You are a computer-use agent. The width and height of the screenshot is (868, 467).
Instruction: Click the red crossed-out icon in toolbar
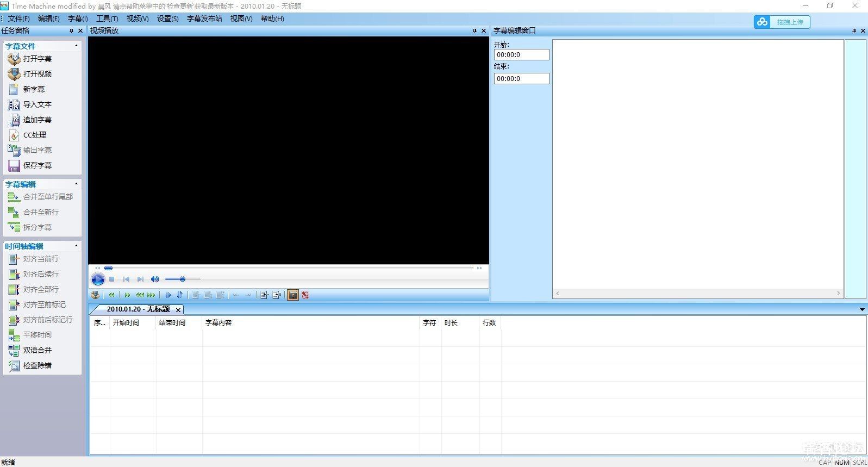pos(305,295)
